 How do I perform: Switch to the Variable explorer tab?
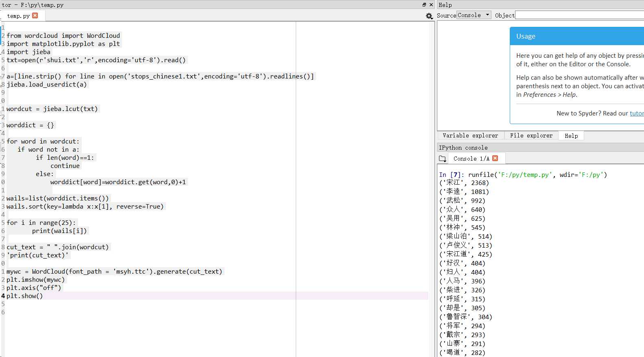click(470, 135)
